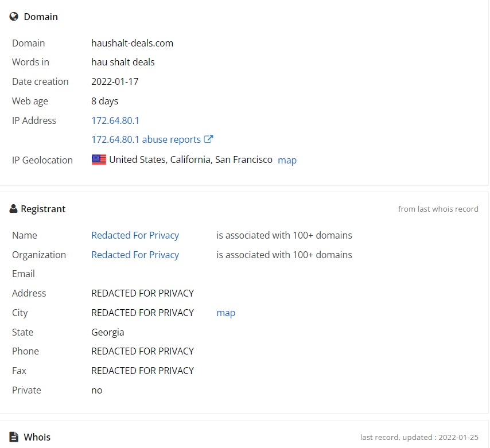The image size is (490, 448).
Task: Click the 'last record, updated' date note
Action: [x=419, y=437]
